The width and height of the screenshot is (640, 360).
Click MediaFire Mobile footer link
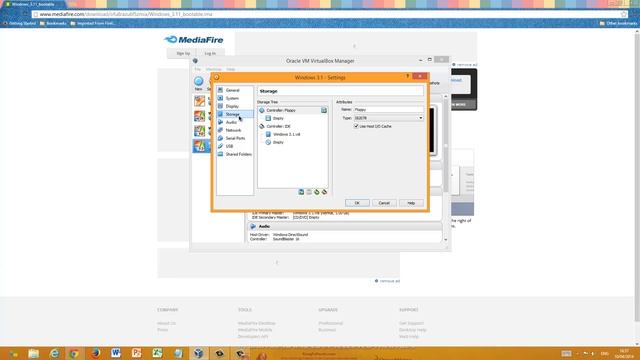pyautogui.click(x=255, y=330)
